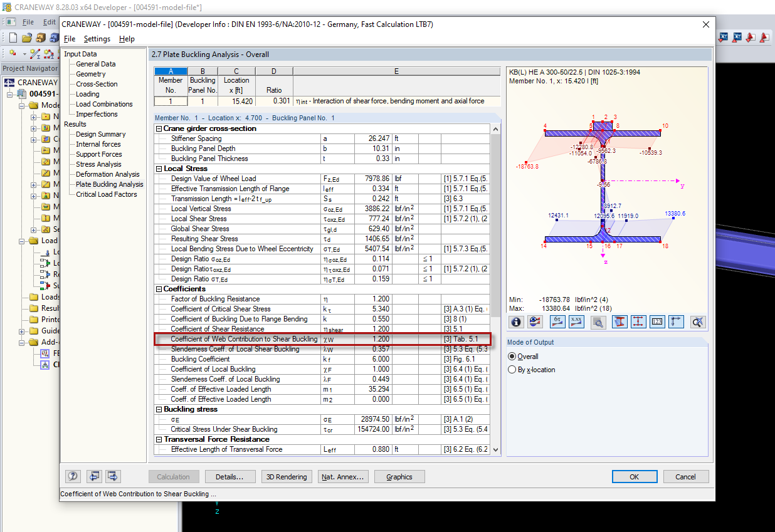Select the By x-location radio button

pyautogui.click(x=512, y=370)
